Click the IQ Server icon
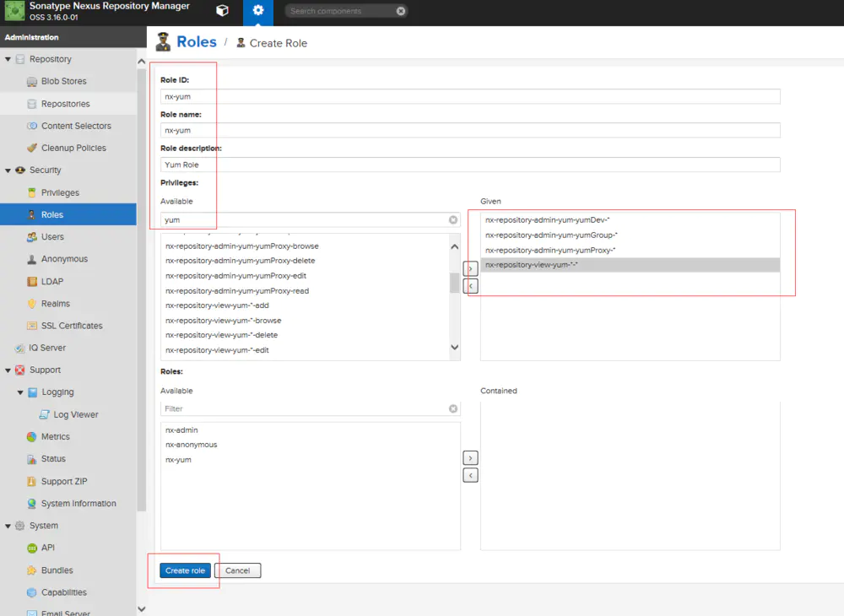Image resolution: width=844 pixels, height=616 pixels. click(20, 348)
